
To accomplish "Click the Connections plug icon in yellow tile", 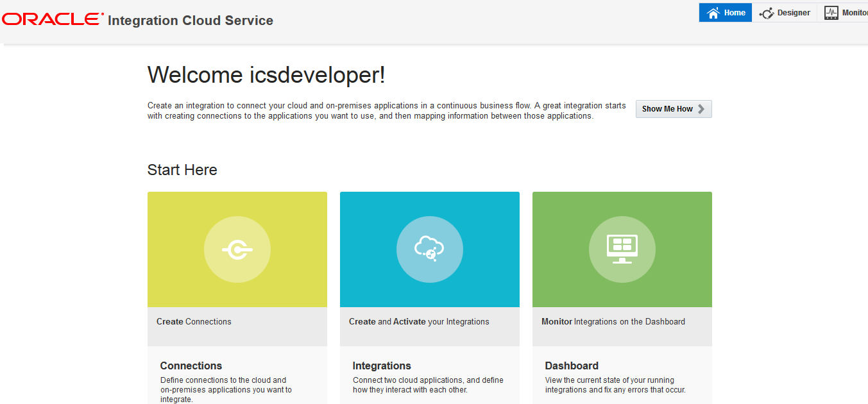I will click(x=237, y=250).
